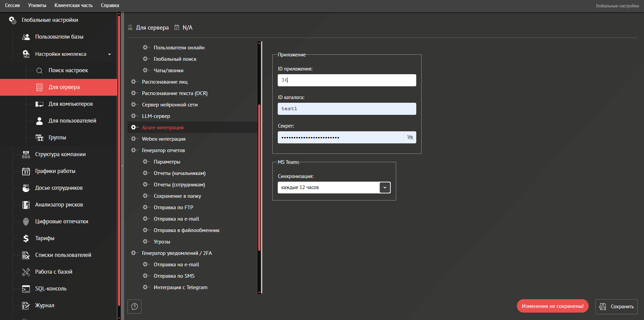Screen dimensions: 644x320
Task: Open the Утилиты menu
Action: point(37,5)
